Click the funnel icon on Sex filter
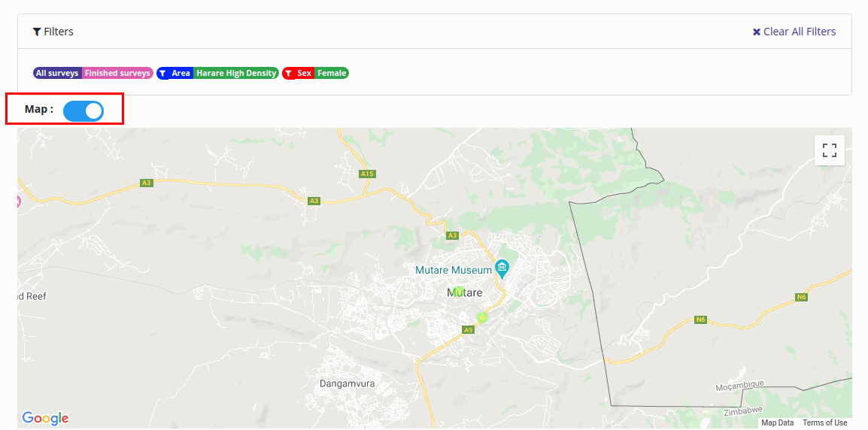The image size is (868, 430). pos(288,74)
